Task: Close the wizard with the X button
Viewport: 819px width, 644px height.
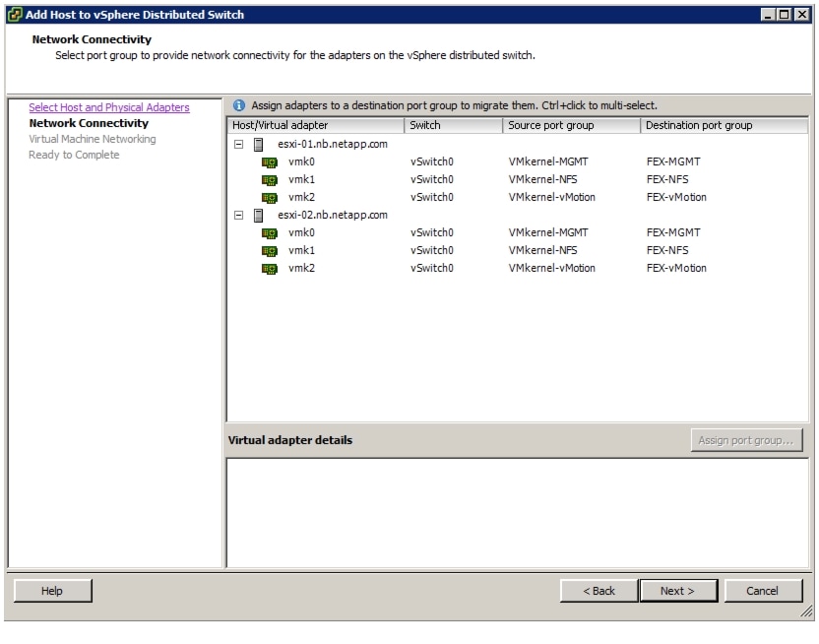Action: click(x=801, y=15)
